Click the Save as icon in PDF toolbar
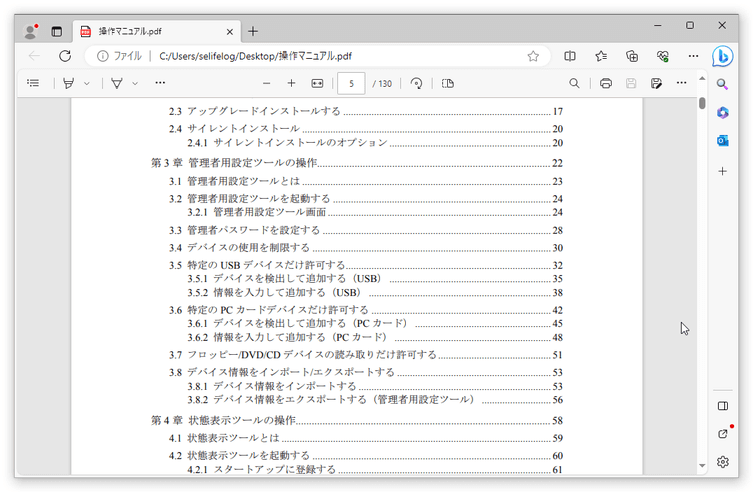Image resolution: width=753 pixels, height=492 pixels. pyautogui.click(x=656, y=83)
